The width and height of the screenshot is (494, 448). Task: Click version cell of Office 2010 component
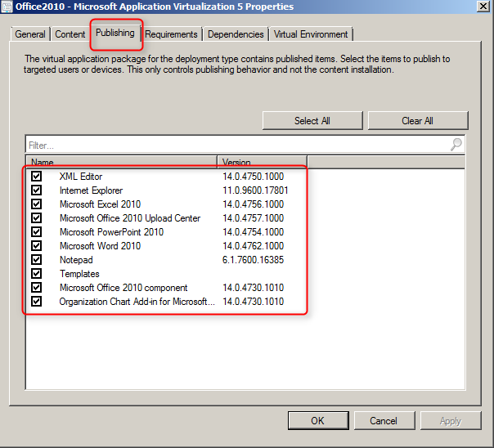click(x=254, y=288)
